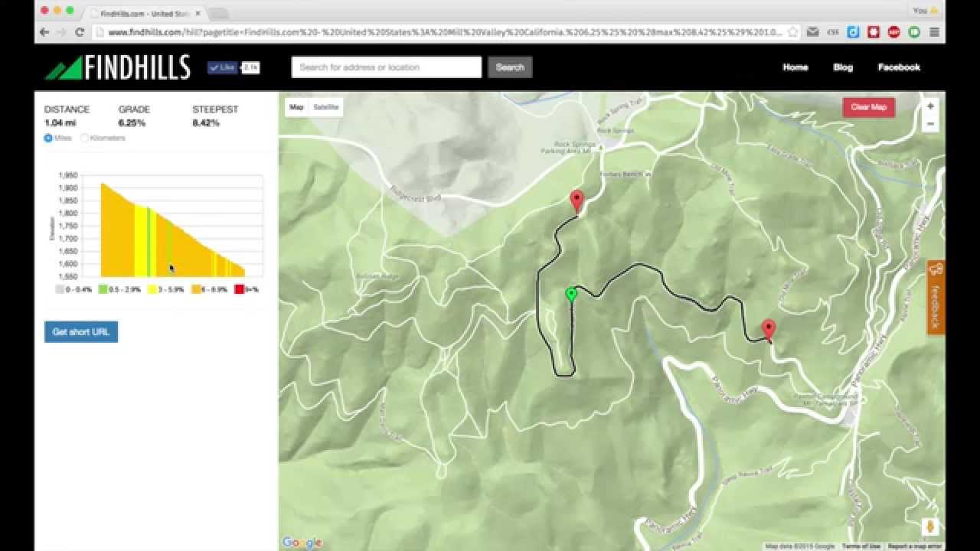The image size is (980, 551).
Task: Click the address search input field
Action: [387, 67]
